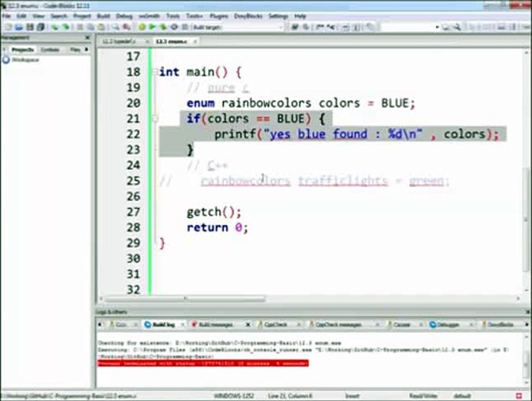The image size is (532, 401).
Task: Open the Help menu
Action: (x=300, y=16)
